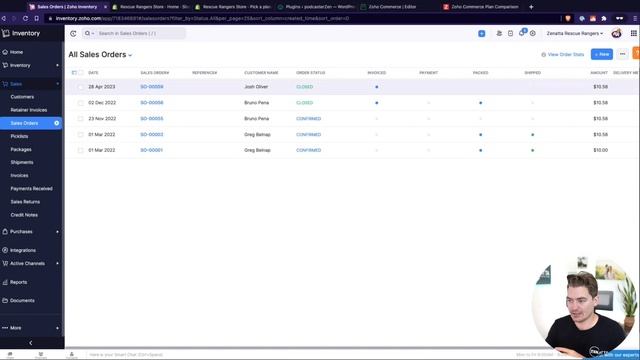The height and width of the screenshot is (360, 640).
Task: Click the $10.00 amount cell
Action: (x=600, y=150)
